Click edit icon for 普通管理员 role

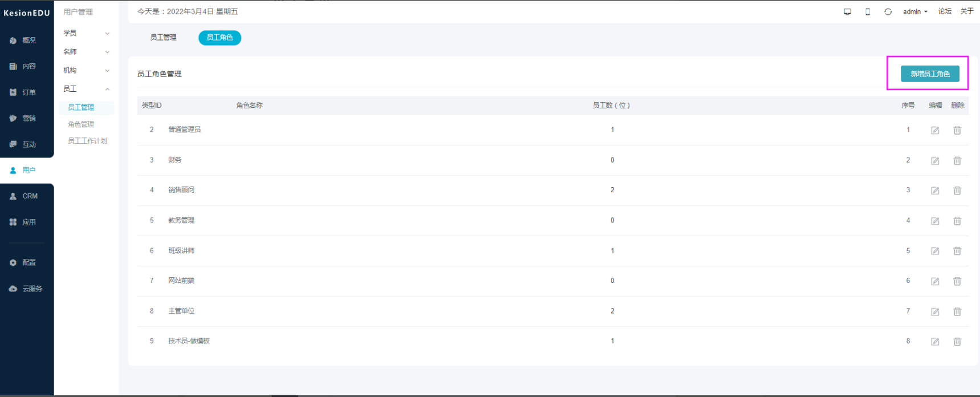(x=935, y=131)
